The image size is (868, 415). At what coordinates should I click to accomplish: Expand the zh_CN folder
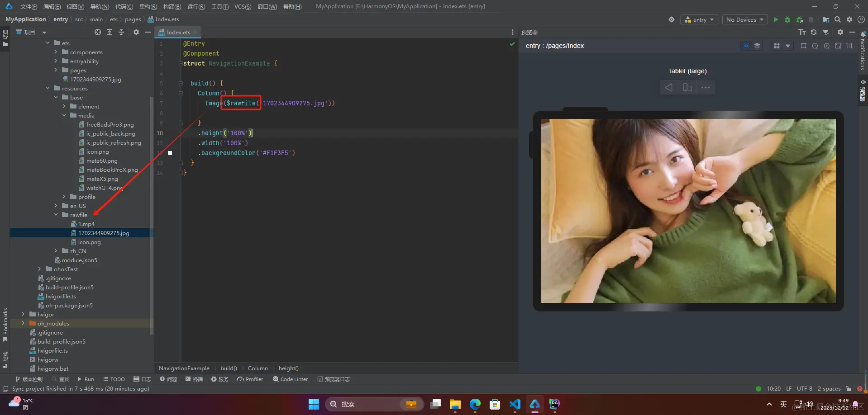pos(56,251)
